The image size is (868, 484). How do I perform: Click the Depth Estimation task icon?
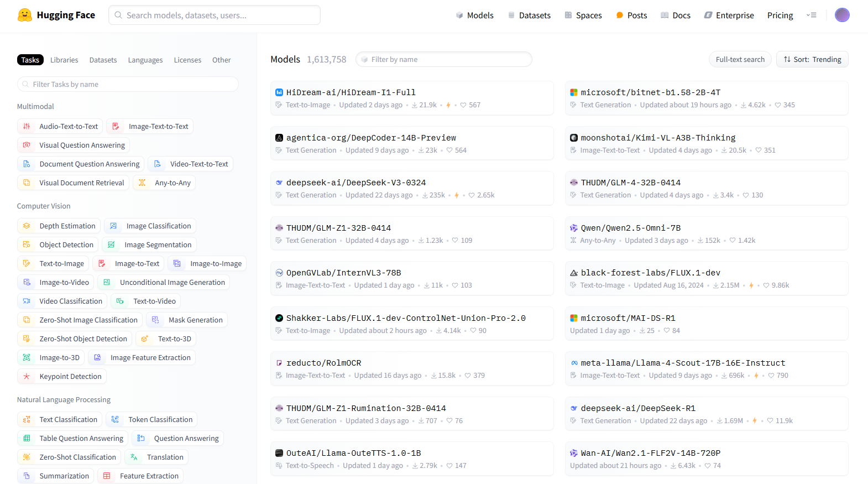(27, 226)
